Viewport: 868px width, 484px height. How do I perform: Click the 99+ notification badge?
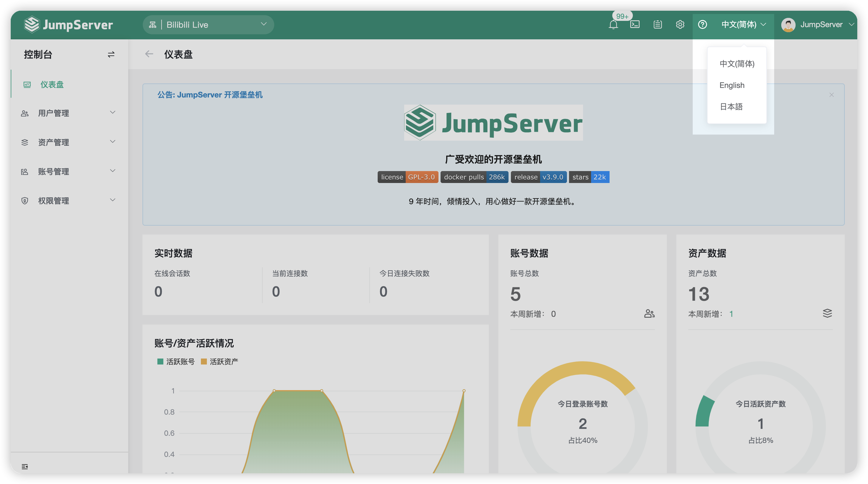(x=622, y=16)
